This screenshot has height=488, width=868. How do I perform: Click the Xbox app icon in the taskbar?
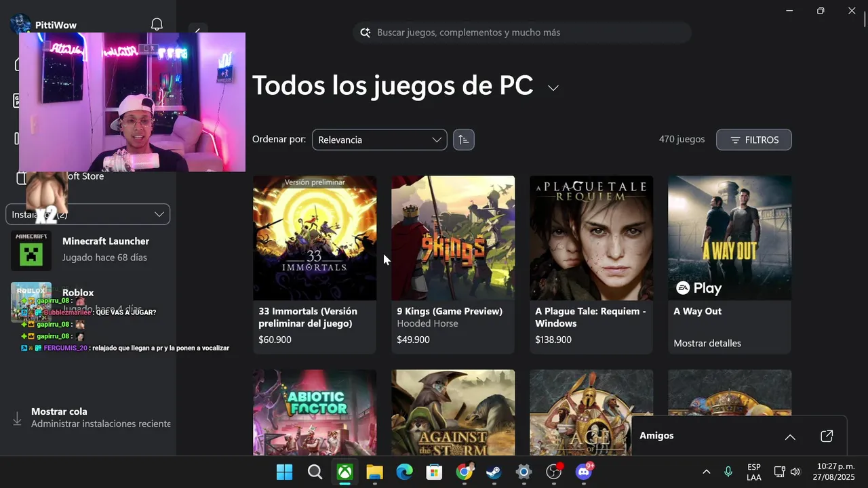pos(344,472)
